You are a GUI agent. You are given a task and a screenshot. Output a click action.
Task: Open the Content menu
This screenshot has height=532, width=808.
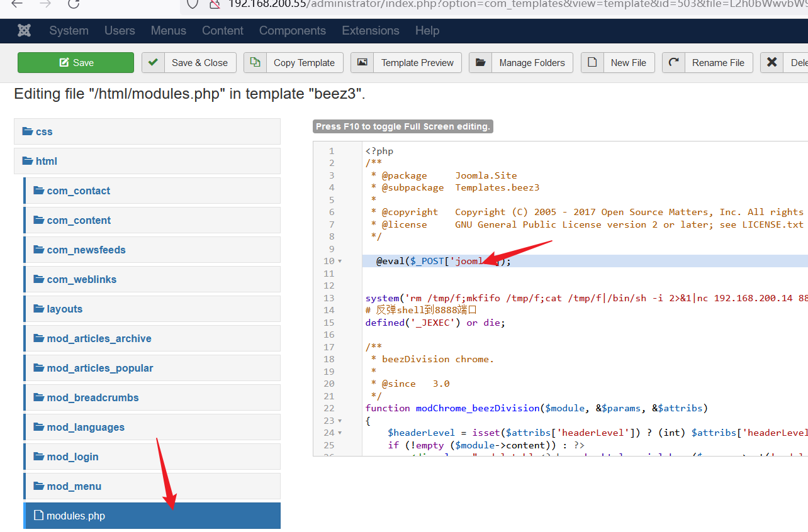(223, 30)
